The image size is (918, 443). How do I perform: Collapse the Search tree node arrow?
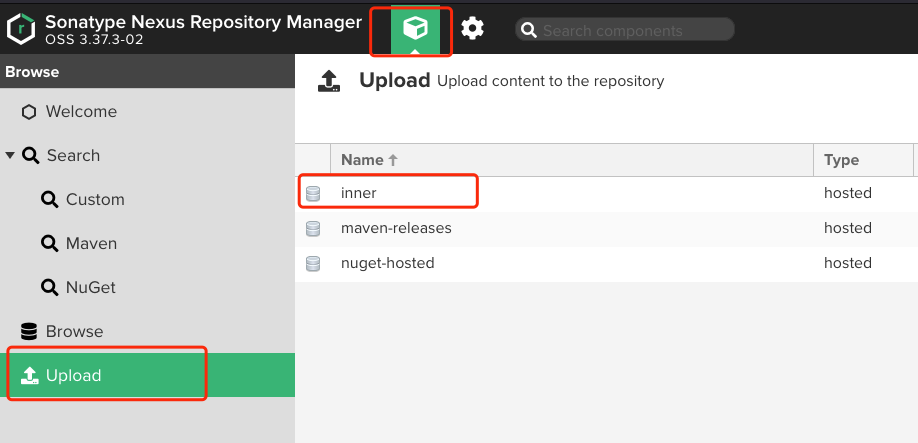pyautogui.click(x=10, y=156)
